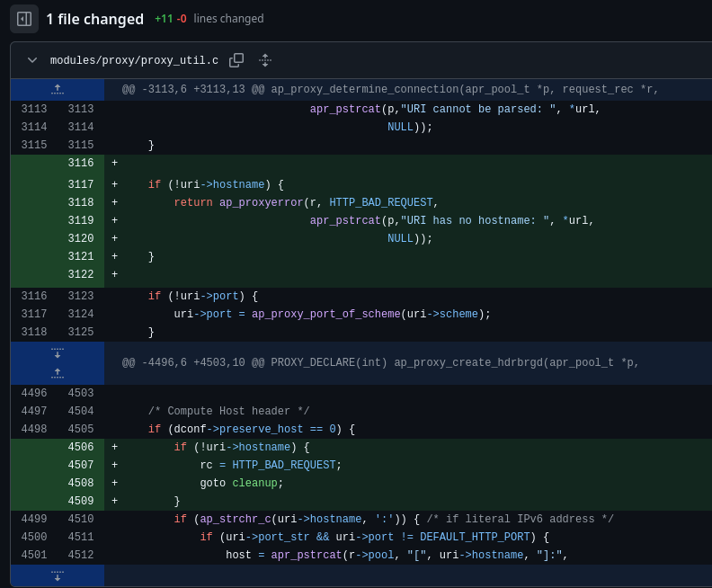The width and height of the screenshot is (712, 588).
Task: Select new line number 4510
Action: click(80, 519)
